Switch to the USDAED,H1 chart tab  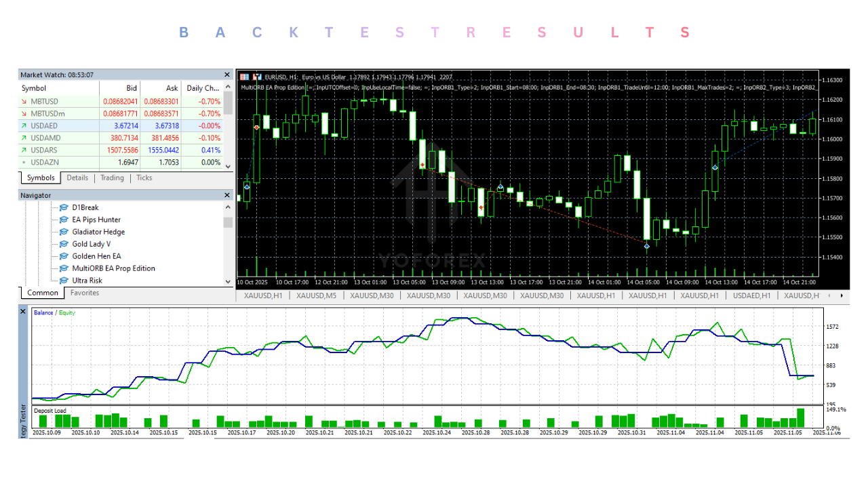point(751,296)
